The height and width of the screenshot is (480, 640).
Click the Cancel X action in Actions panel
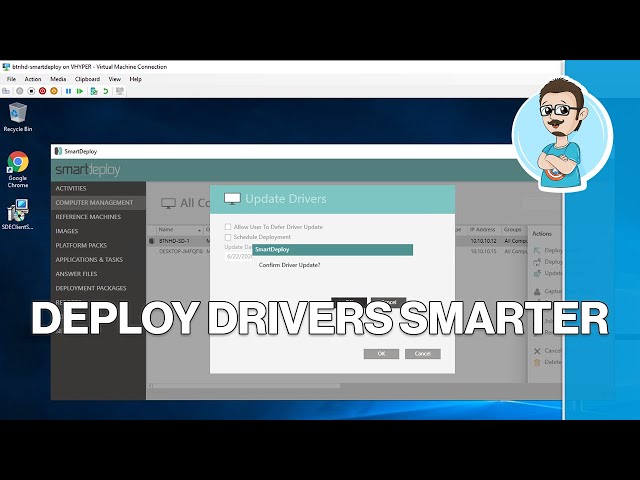(x=548, y=351)
